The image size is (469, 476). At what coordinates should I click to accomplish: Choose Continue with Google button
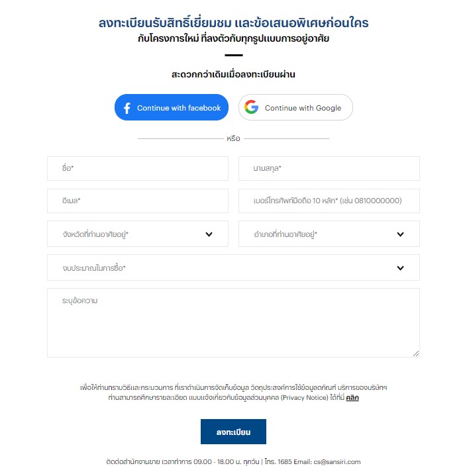coord(295,107)
